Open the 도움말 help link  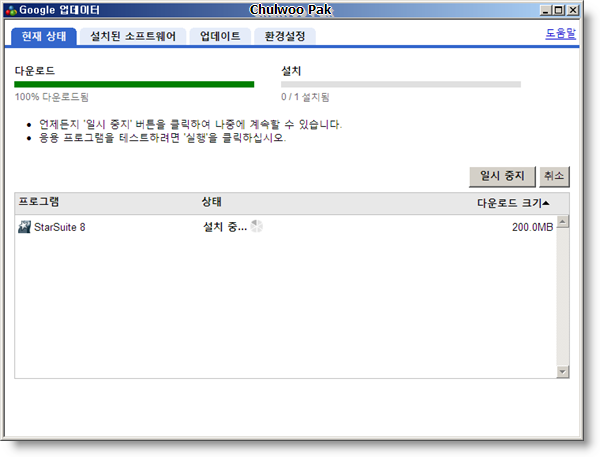pos(560,33)
